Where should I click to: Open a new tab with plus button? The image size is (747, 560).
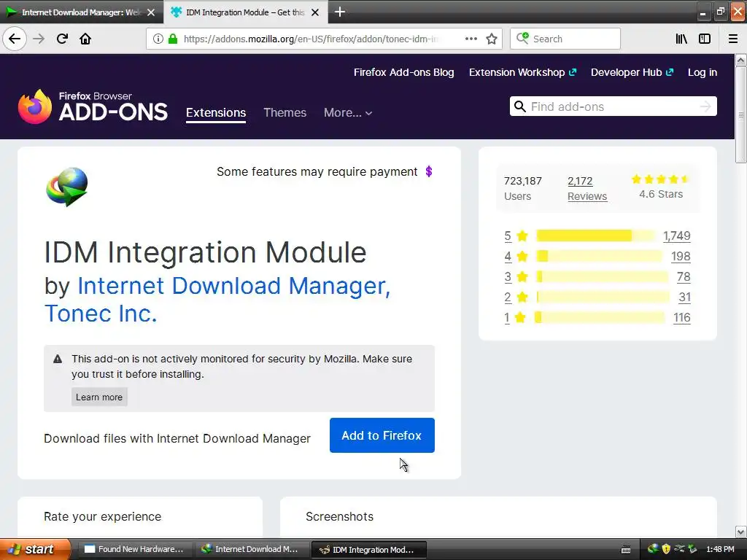(x=340, y=12)
